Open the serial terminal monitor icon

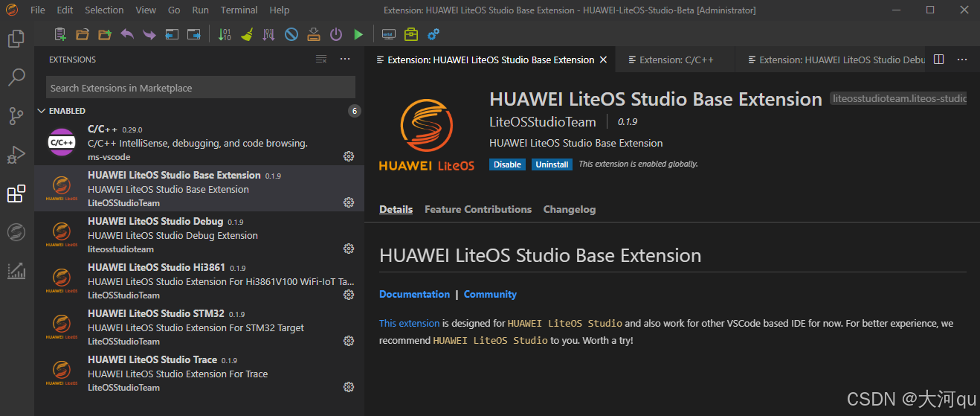pos(388,34)
